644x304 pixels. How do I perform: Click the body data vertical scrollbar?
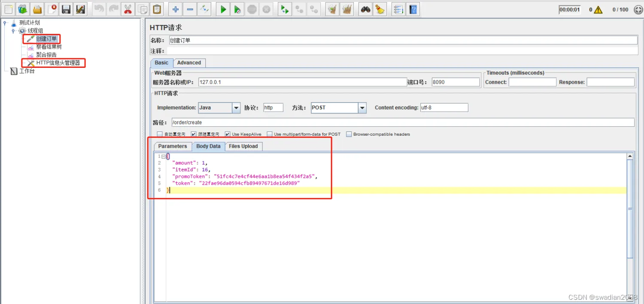click(x=630, y=209)
